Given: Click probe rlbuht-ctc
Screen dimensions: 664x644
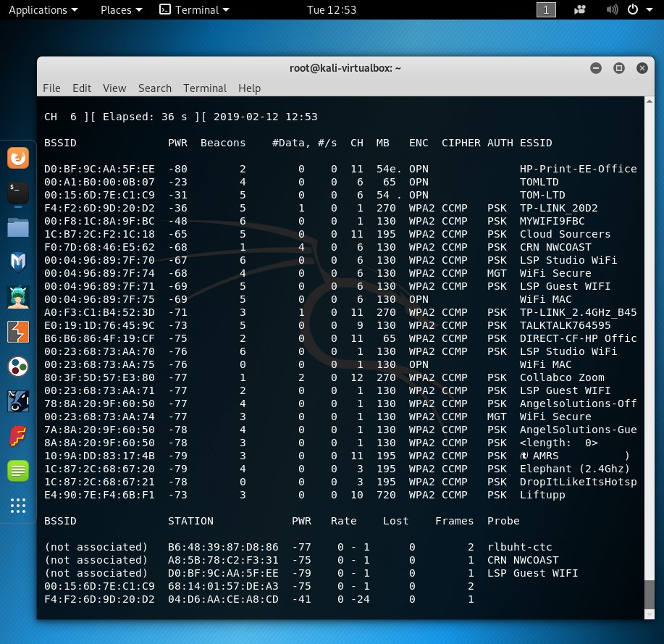Looking at the screenshot, I should 520,548.
